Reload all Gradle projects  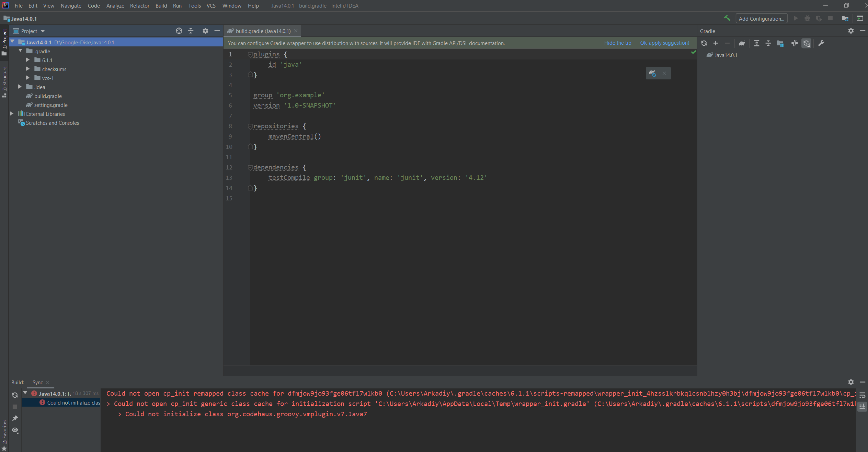pos(704,43)
